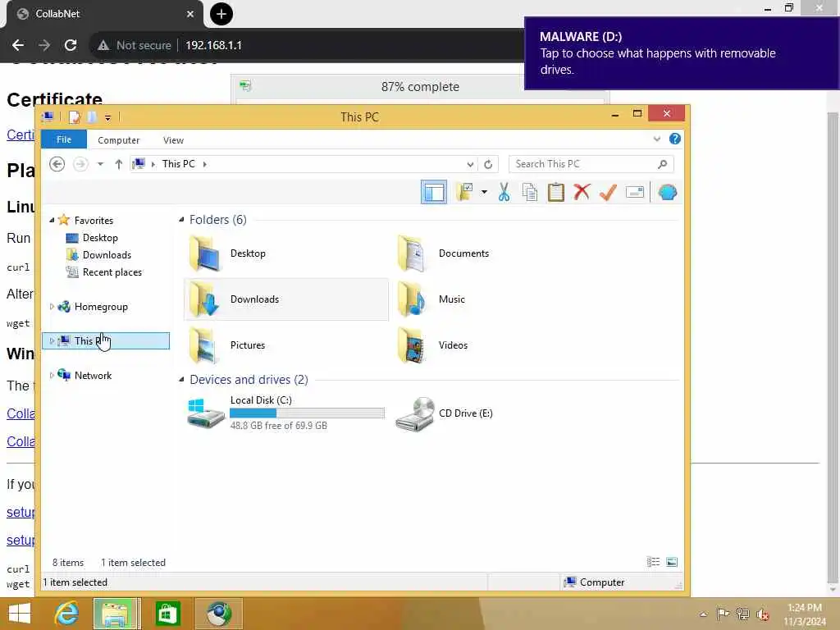Screen dimensions: 840x630
Task: Select the Videos folder
Action: tap(433, 345)
